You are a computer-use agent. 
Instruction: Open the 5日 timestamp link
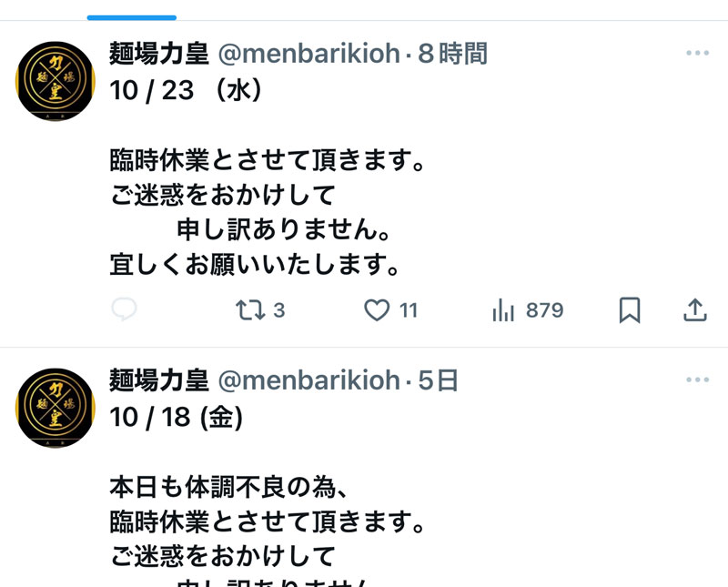439,380
